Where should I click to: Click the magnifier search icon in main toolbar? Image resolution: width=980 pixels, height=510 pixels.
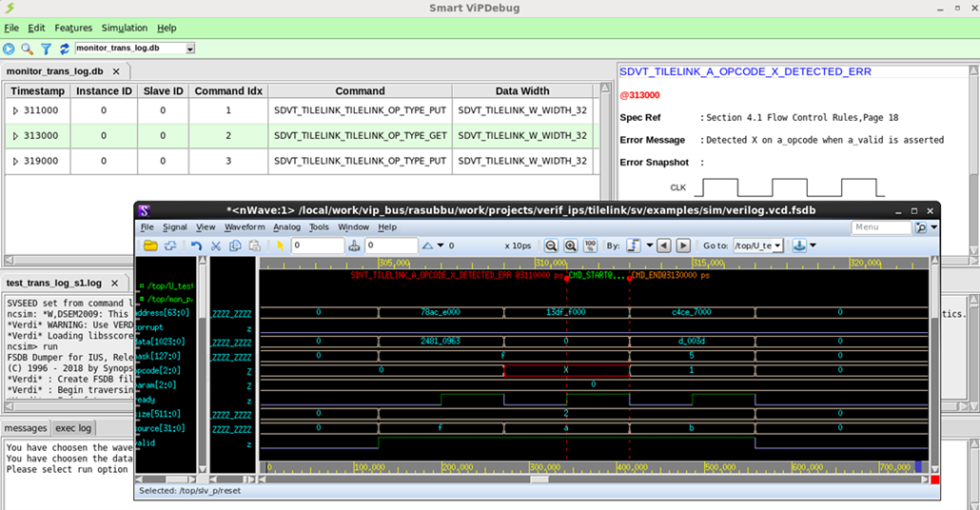[x=28, y=49]
